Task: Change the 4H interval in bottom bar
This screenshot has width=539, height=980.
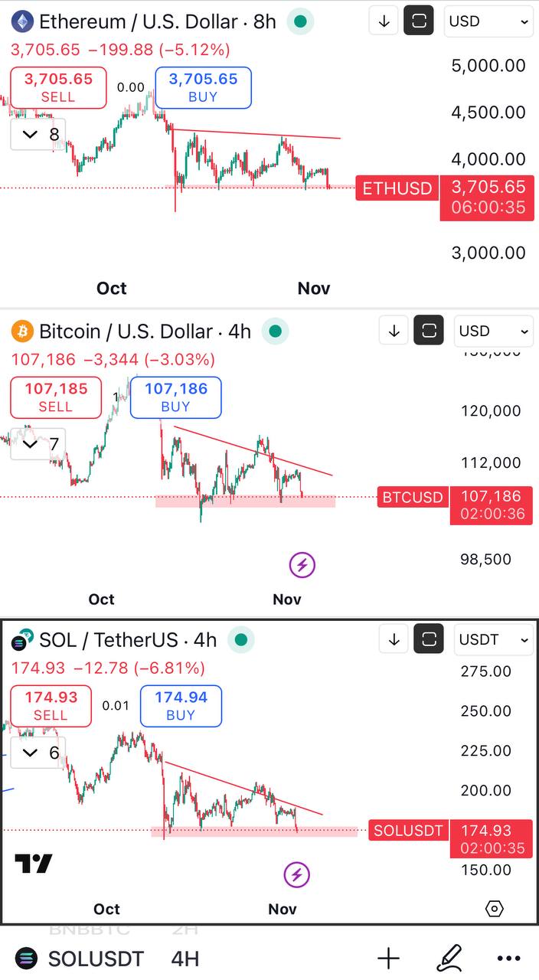Action: 185,959
